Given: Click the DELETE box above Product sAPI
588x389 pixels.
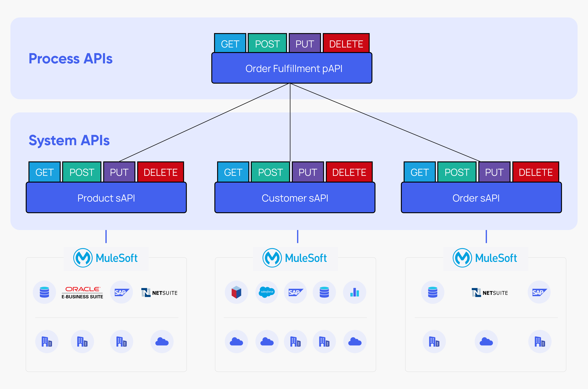Looking at the screenshot, I should [161, 172].
